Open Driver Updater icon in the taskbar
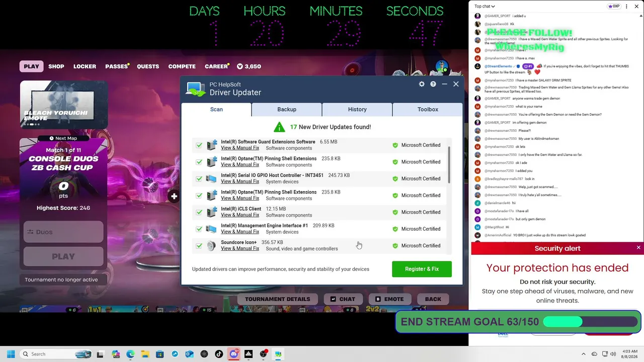This screenshot has width=644, height=362. click(x=278, y=354)
